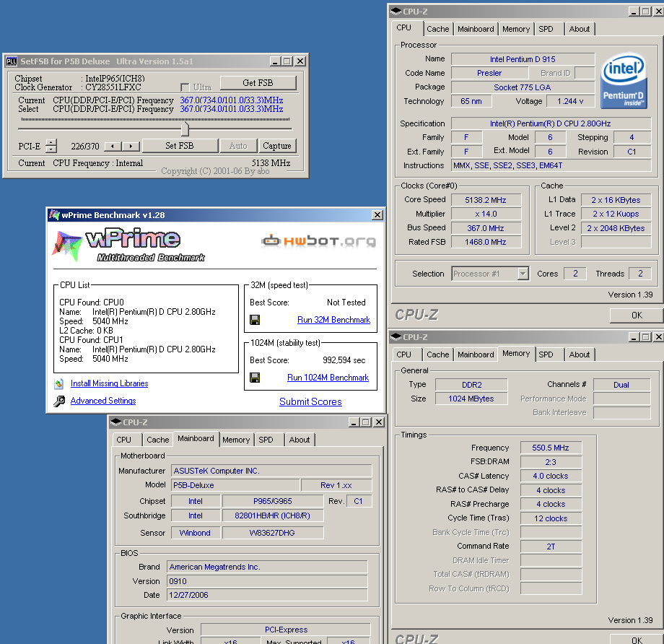Click PCI-E spinner up arrow
Viewport: 664px width, 644px height.
pos(51,142)
